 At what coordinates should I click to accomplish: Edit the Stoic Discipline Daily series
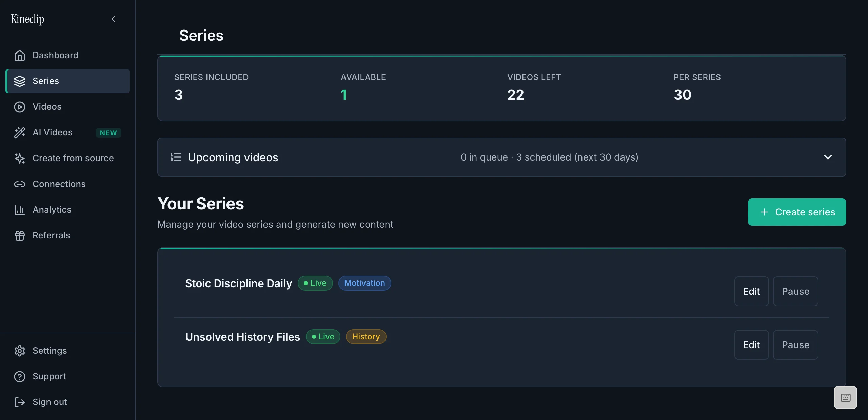pos(751,291)
